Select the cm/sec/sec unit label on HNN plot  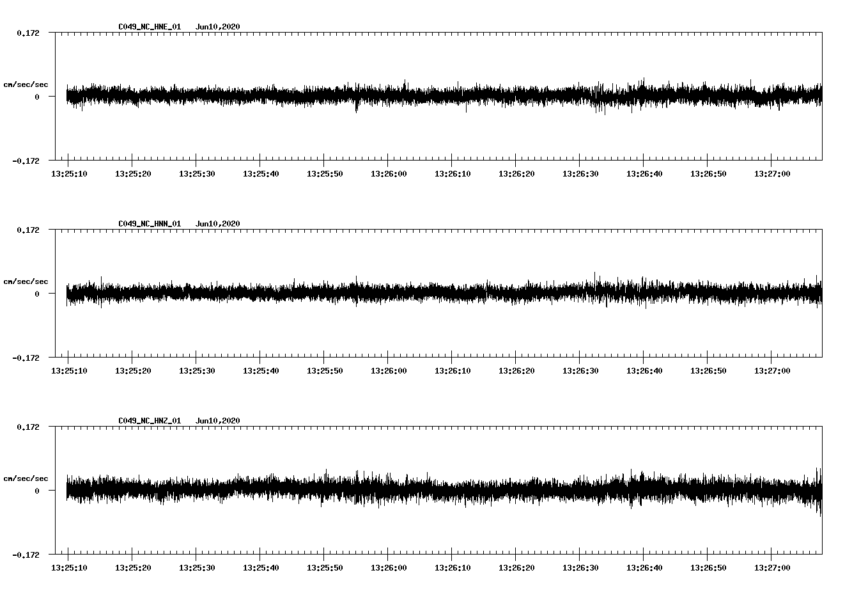[26, 281]
